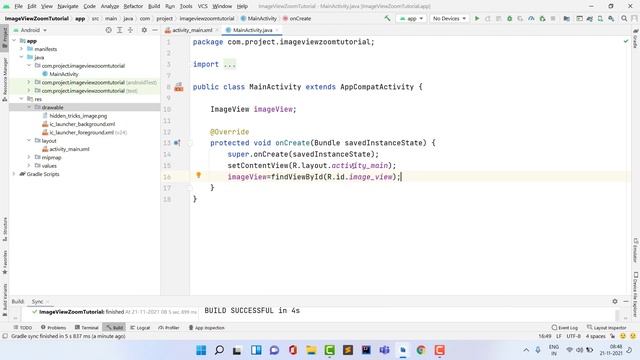Open Build panel gear settings
Screen dimensions: 640x360
coord(615,301)
